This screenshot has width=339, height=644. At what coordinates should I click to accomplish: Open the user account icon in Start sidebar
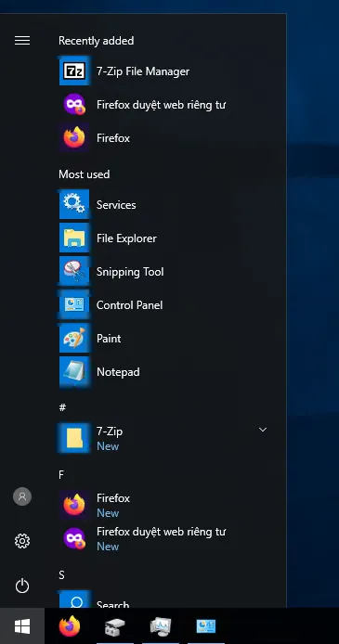(x=22, y=496)
